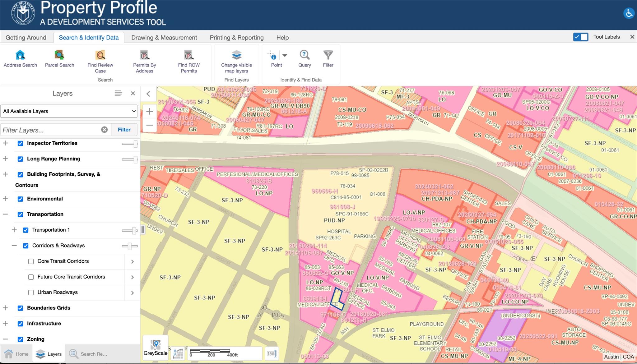Switch basemap to GreyScale
This screenshot has height=364, width=637.
(x=156, y=347)
